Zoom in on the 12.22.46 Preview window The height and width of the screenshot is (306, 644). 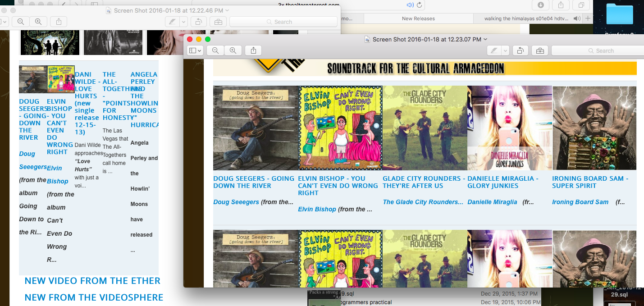[38, 22]
